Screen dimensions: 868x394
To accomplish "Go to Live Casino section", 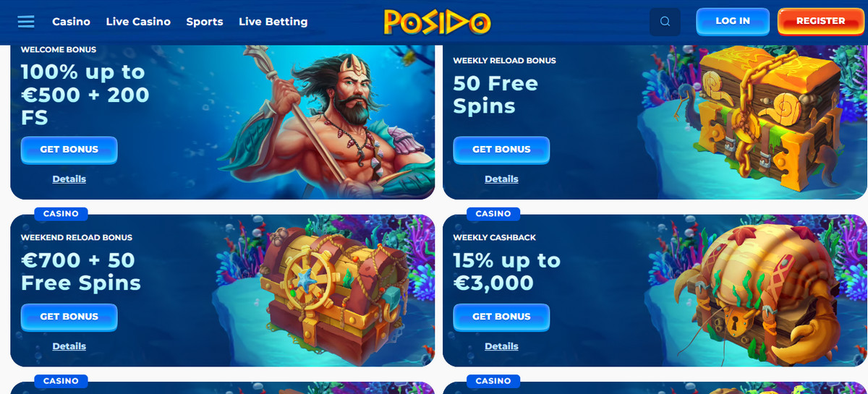I will (x=138, y=22).
